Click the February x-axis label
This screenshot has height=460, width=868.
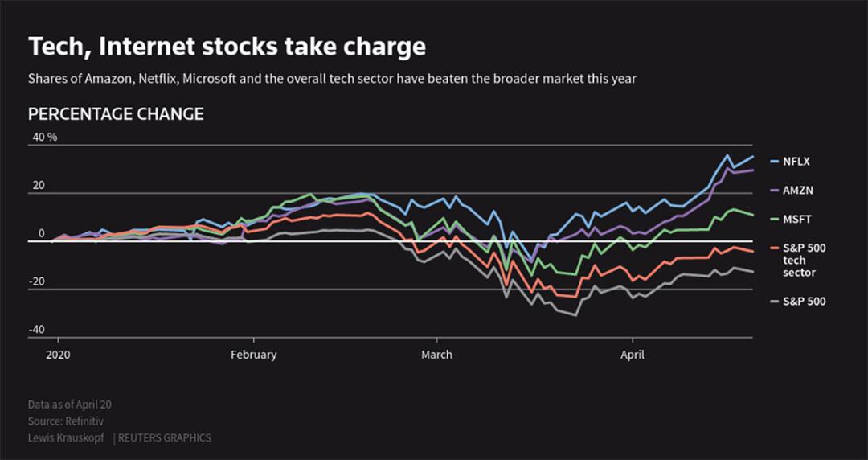coord(253,355)
